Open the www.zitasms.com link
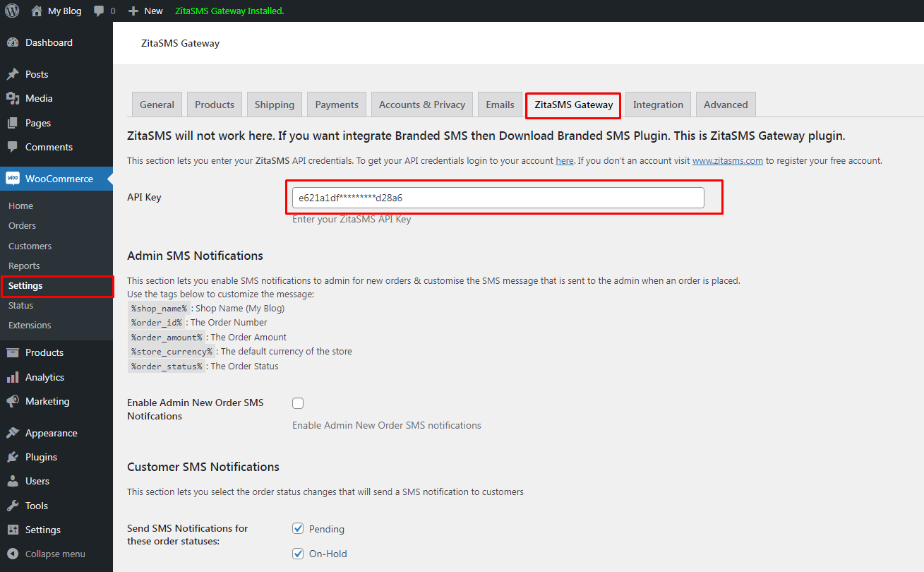 coord(728,160)
